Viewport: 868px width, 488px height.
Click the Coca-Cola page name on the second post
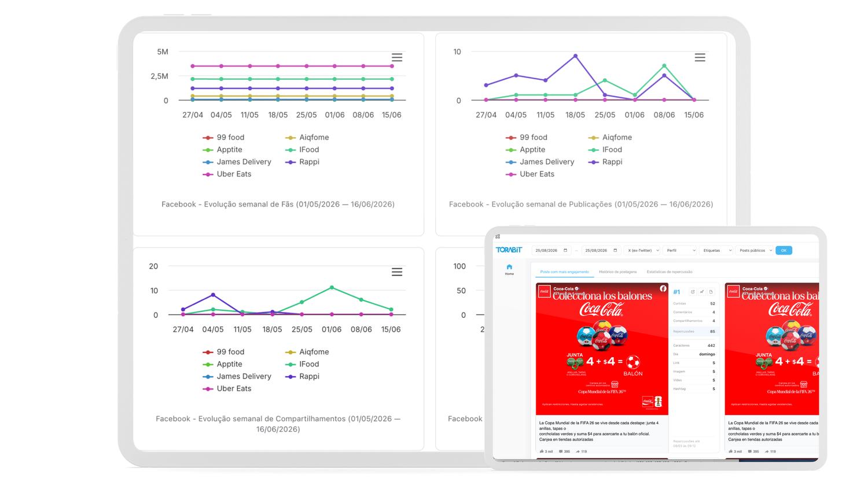752,288
